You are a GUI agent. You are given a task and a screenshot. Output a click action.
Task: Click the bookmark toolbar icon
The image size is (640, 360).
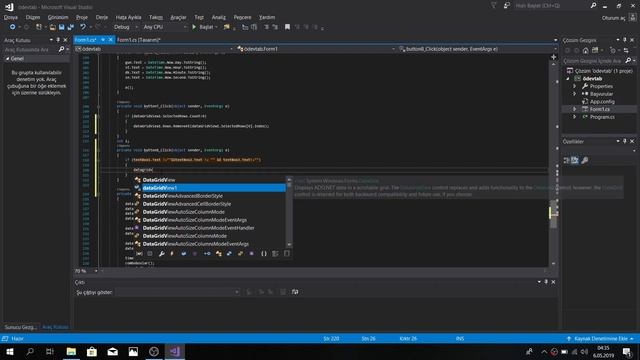point(287,27)
